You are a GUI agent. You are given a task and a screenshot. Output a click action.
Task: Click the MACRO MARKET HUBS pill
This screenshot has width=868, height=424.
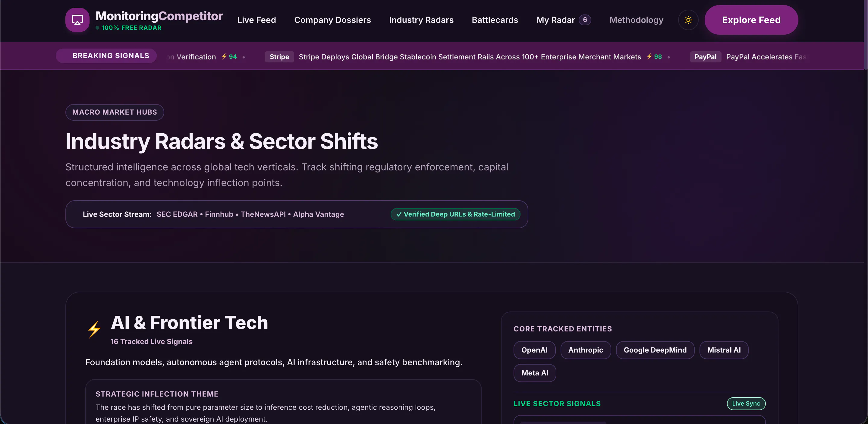(115, 112)
